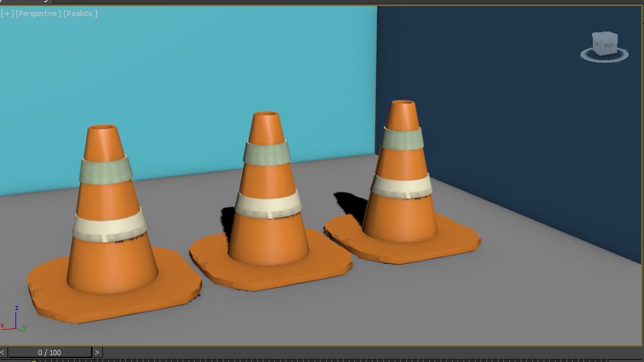
Task: Go to the previous frame with the left arrow
Action: click(3, 352)
